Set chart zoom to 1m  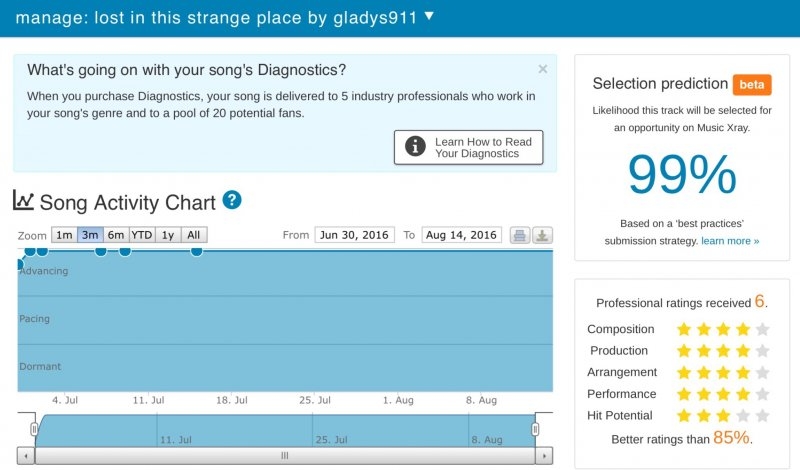[x=64, y=235]
